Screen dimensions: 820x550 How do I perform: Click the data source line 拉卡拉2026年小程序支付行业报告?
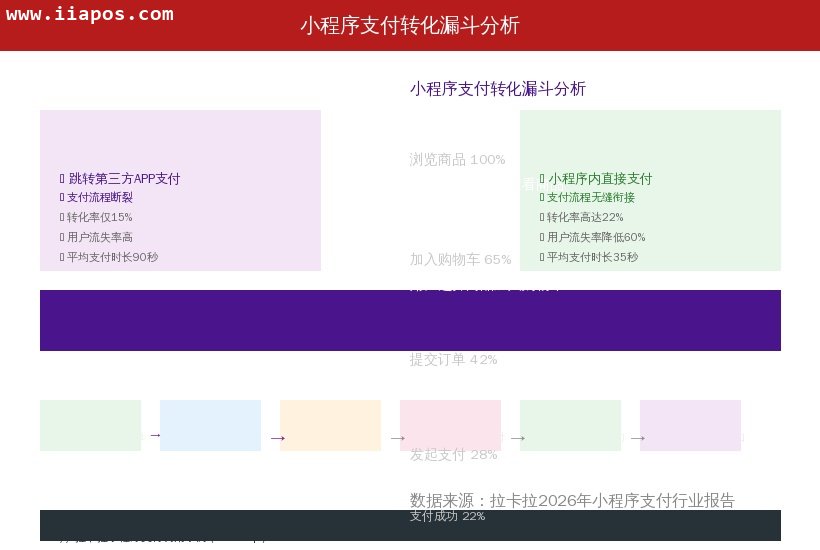tap(572, 500)
